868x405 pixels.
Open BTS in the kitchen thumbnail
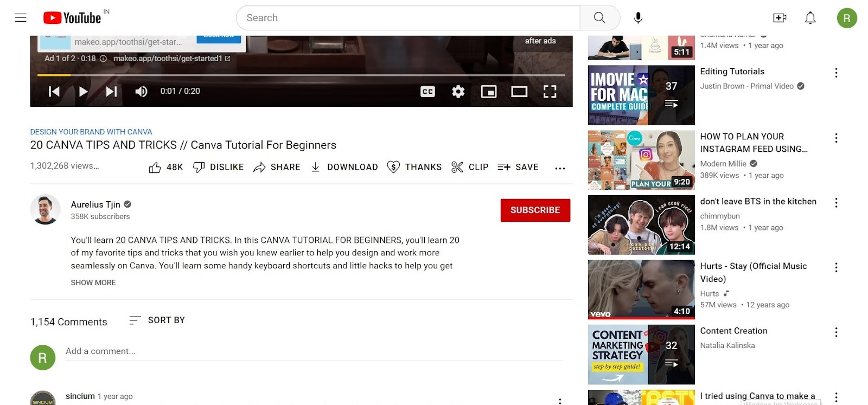click(x=641, y=224)
